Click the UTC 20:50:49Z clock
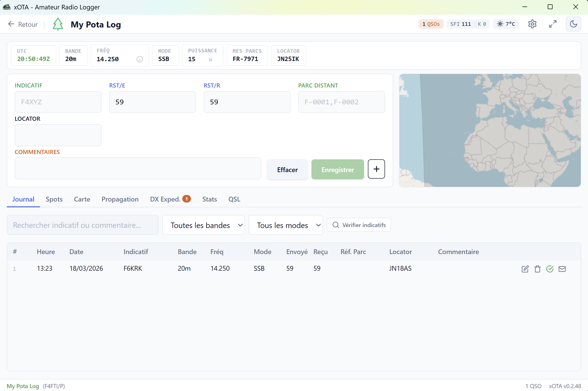The image size is (588, 391). click(34, 55)
